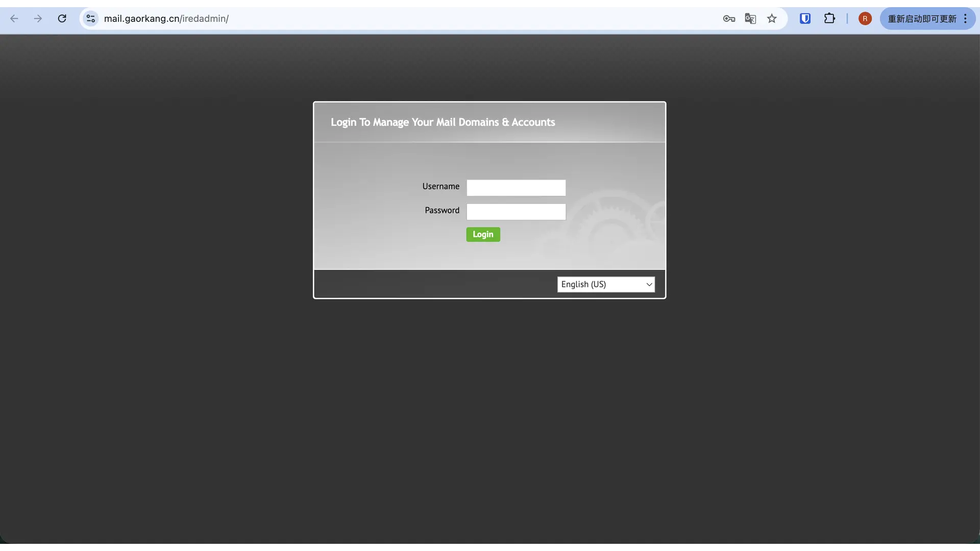980x551 pixels.
Task: Expand the English (US) language dropdown
Action: (606, 285)
